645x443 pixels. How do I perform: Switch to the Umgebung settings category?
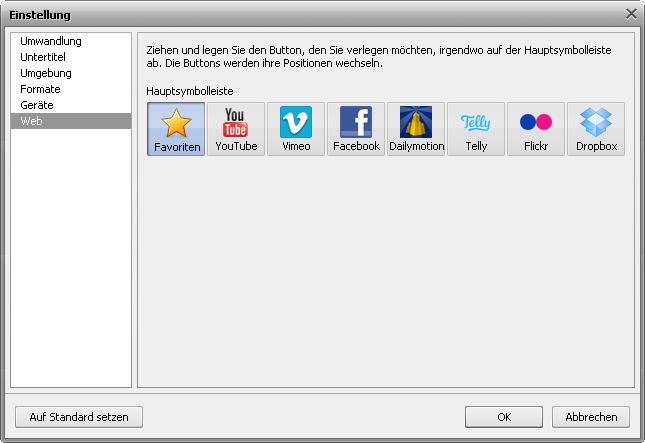pos(71,73)
